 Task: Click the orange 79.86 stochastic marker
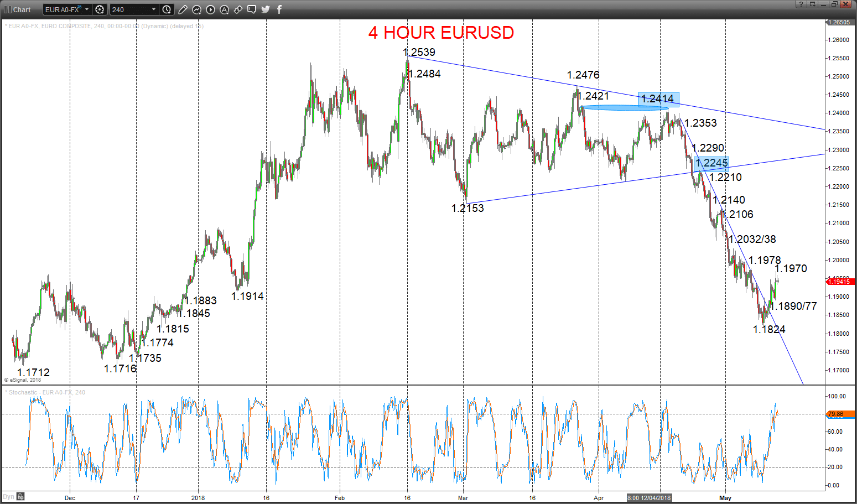pyautogui.click(x=840, y=414)
